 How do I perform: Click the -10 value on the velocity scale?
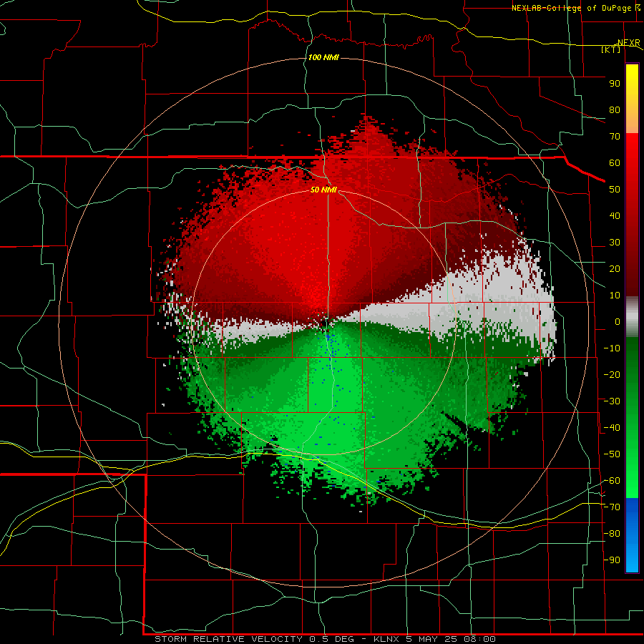click(x=612, y=348)
